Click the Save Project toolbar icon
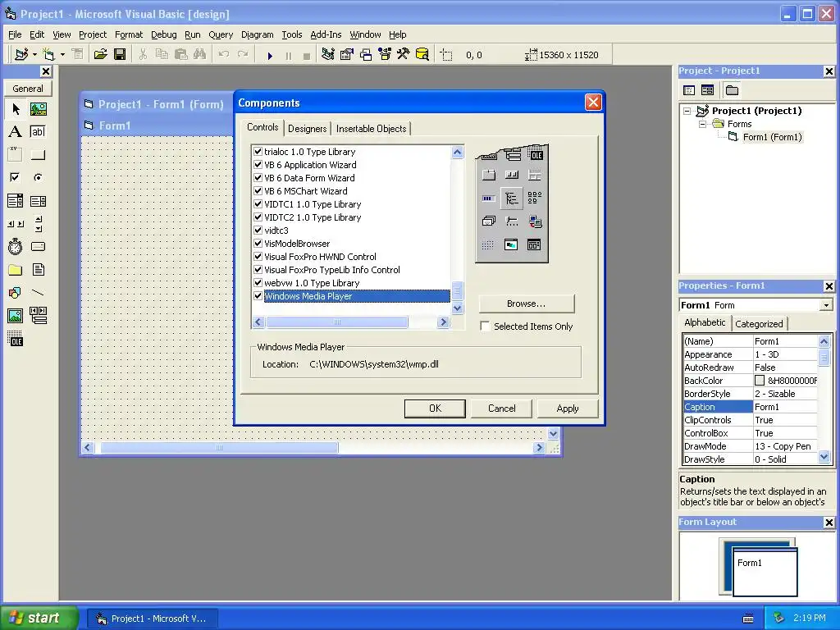Image resolution: width=840 pixels, height=630 pixels. [120, 55]
